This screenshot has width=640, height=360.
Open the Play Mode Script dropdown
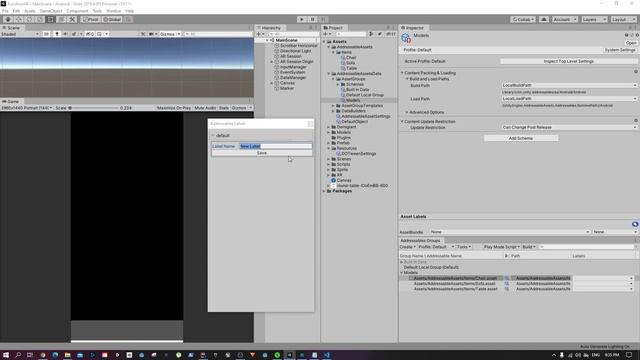[502, 247]
